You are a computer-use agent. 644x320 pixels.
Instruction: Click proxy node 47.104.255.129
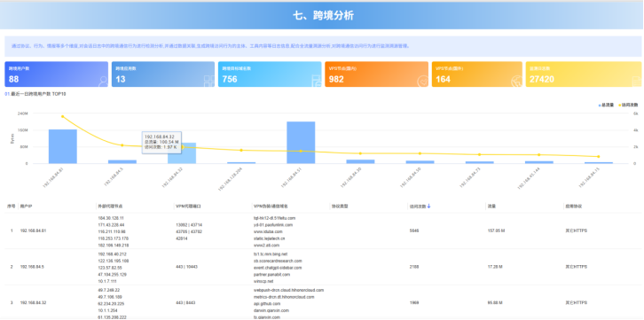[112, 275]
